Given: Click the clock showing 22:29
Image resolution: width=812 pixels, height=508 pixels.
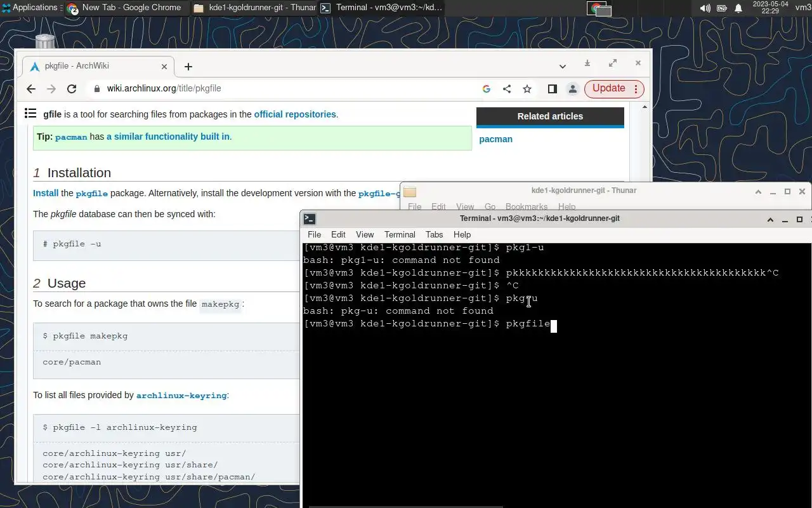Looking at the screenshot, I should coord(769,8).
